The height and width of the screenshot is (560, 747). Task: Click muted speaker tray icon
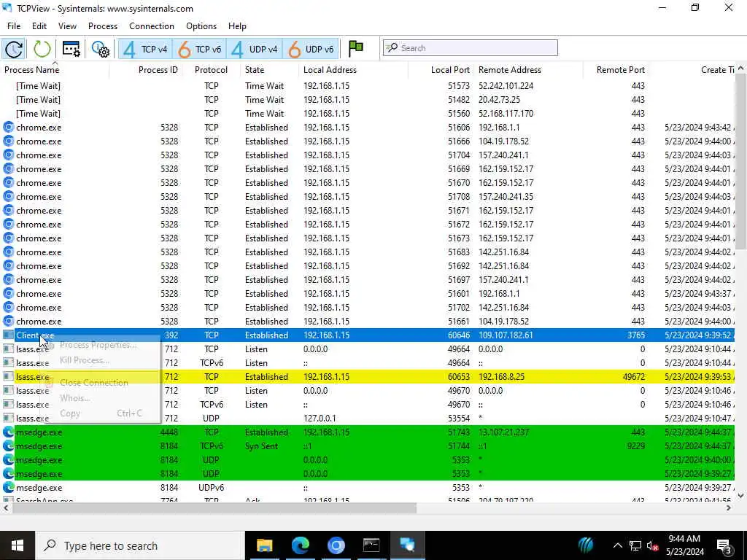point(652,545)
